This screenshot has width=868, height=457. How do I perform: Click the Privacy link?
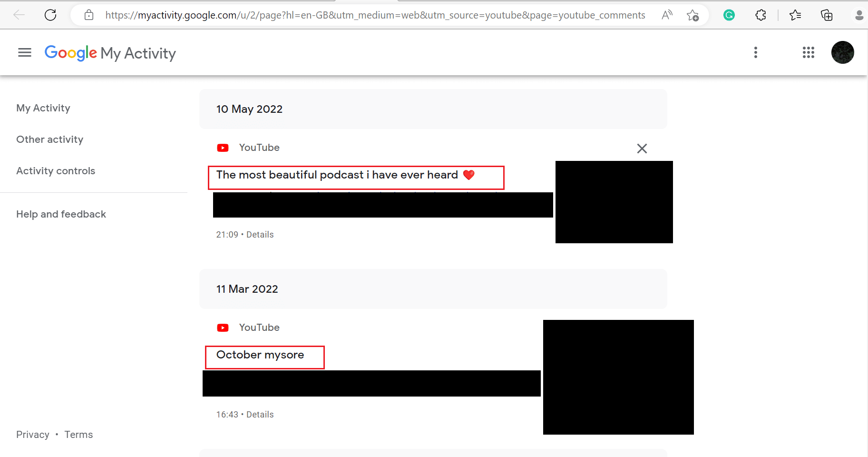[33, 435]
